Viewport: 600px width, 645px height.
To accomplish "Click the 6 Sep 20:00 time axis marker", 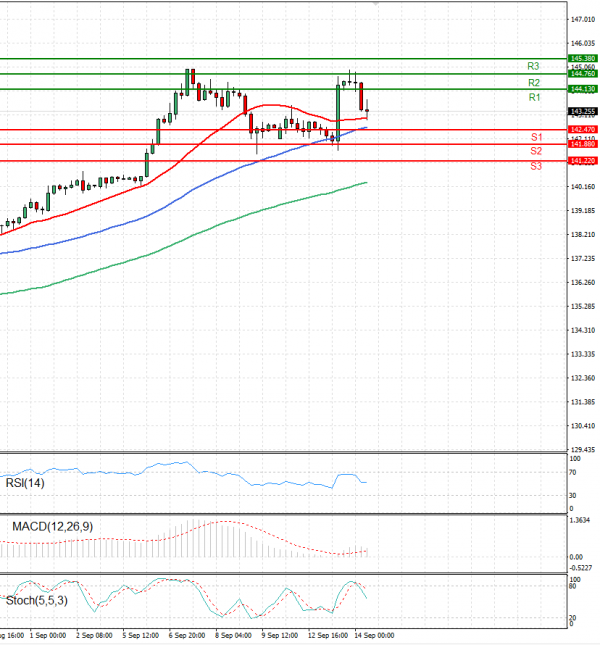I will 186,634.
